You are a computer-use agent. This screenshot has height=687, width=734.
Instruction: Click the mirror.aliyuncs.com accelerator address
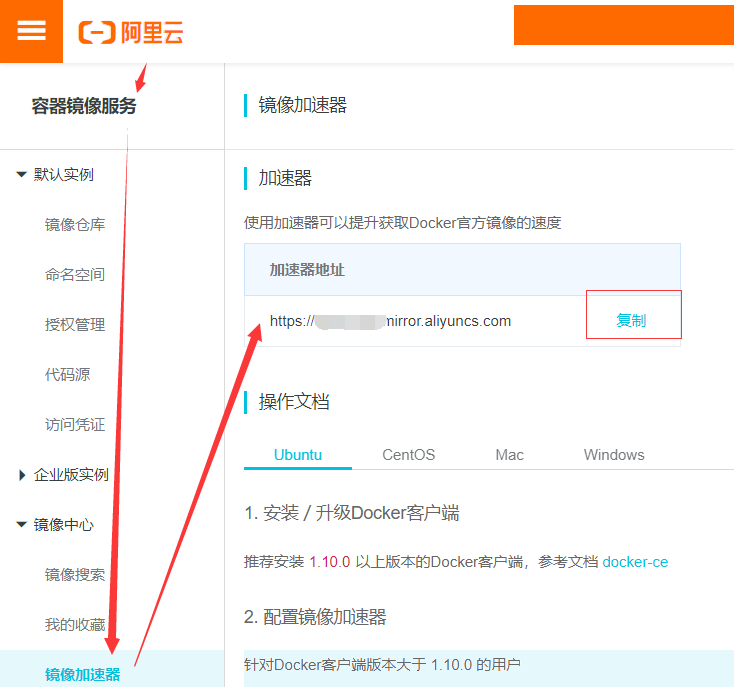pos(390,321)
